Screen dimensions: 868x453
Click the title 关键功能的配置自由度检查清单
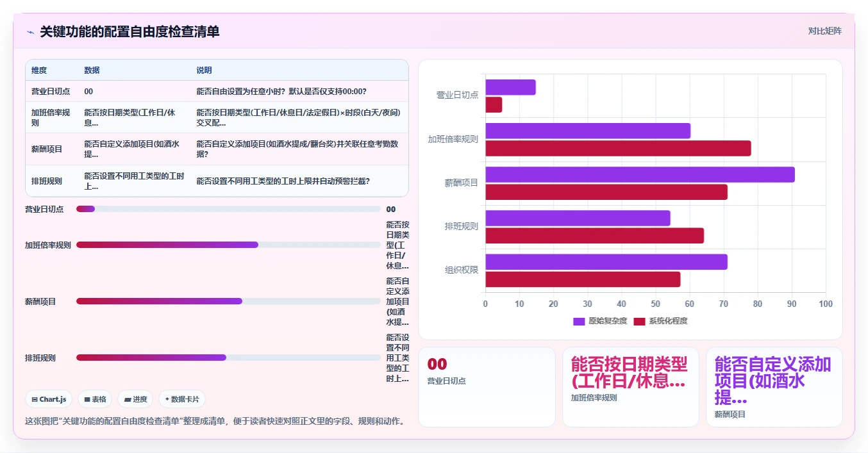[x=129, y=31]
